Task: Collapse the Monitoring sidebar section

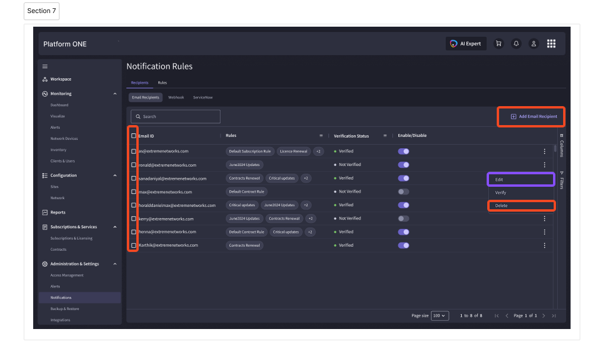Action: point(115,94)
